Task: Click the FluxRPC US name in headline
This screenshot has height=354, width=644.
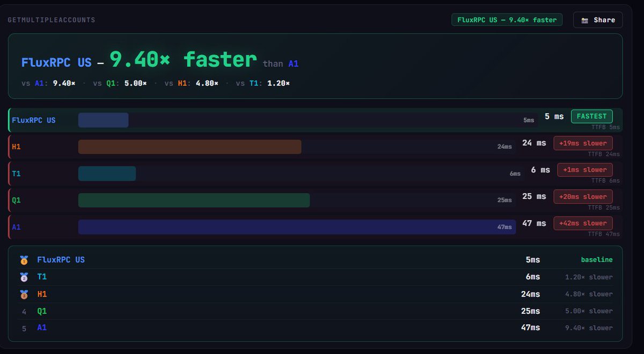Action: 56,62
